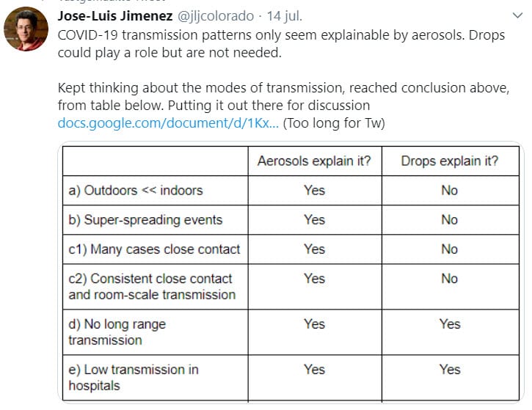The width and height of the screenshot is (532, 410).
Task: Open the docs.google.com document link
Action: pos(168,122)
